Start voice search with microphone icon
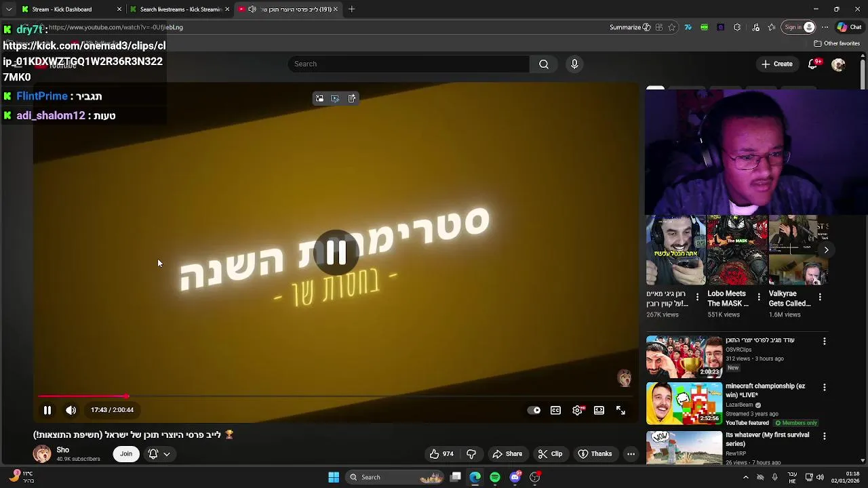The image size is (868, 488). (x=574, y=64)
